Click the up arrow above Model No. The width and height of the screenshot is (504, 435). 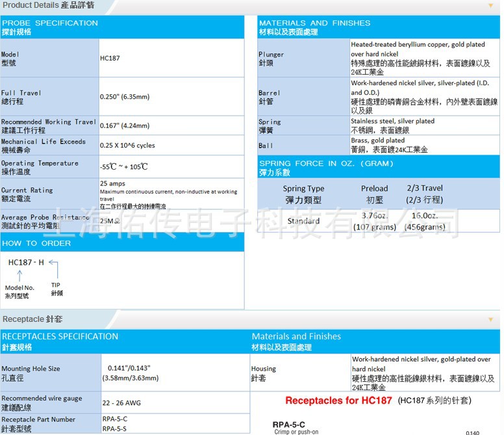point(19,275)
